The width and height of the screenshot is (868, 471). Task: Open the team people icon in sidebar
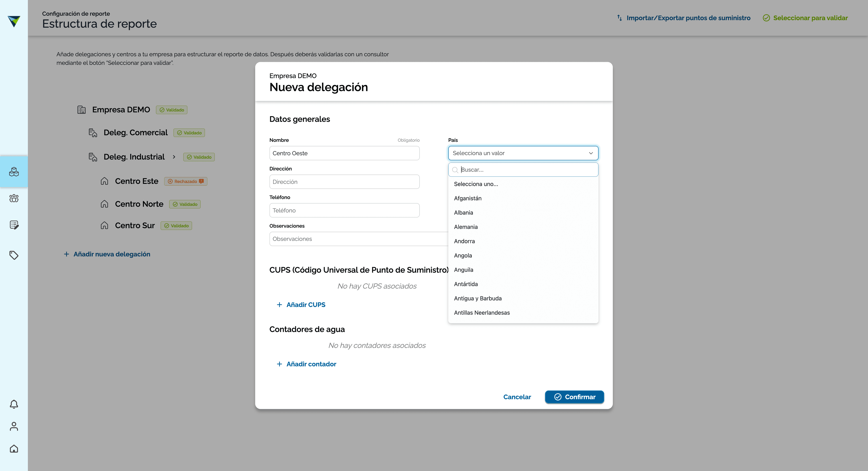coord(14,198)
